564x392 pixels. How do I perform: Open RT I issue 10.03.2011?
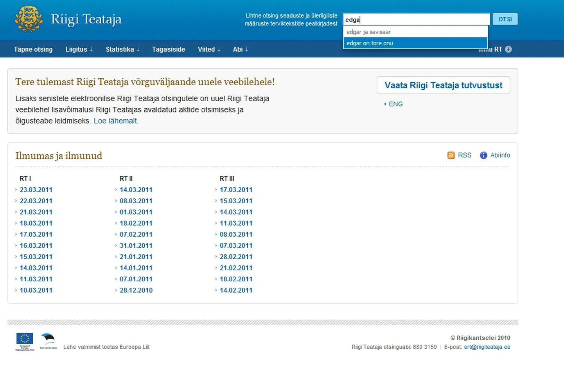[36, 290]
